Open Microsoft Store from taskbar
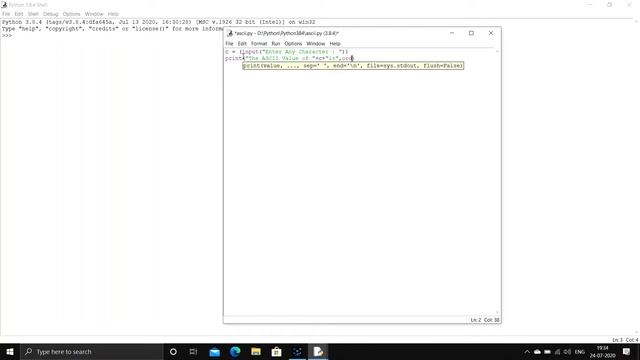The image size is (640, 360). (x=276, y=351)
